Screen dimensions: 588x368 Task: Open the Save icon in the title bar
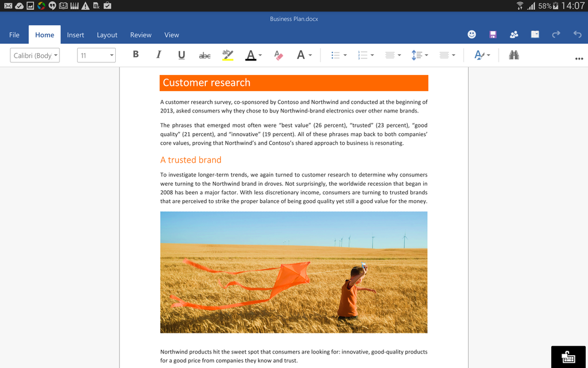click(x=493, y=35)
